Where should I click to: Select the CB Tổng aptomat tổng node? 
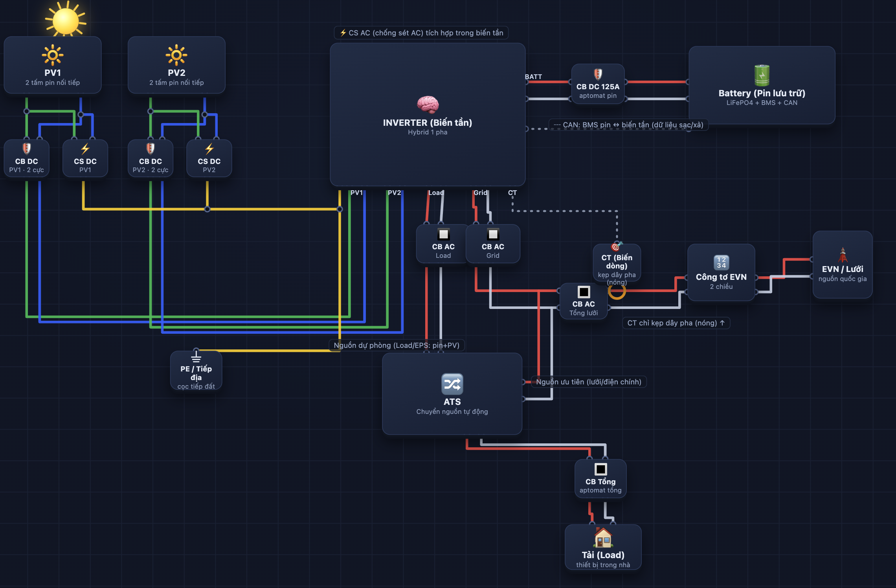pos(600,479)
